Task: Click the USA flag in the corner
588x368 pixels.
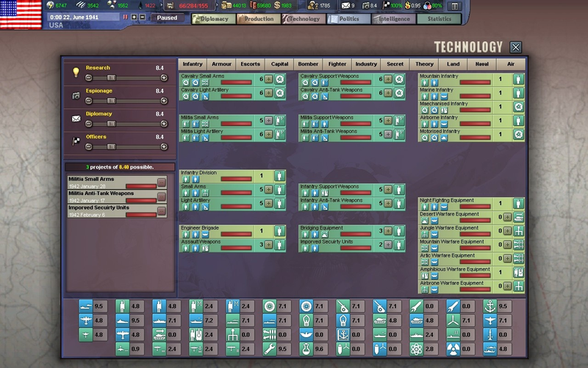Action: (21, 14)
